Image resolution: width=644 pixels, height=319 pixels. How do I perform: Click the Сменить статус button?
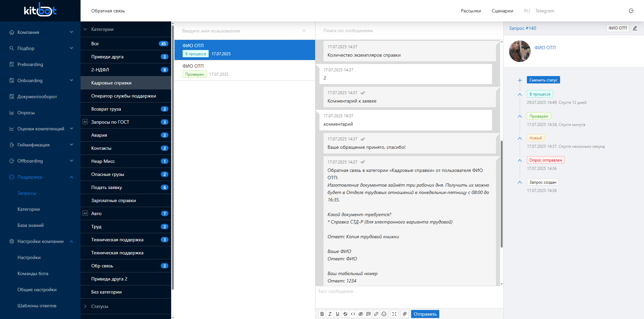543,80
